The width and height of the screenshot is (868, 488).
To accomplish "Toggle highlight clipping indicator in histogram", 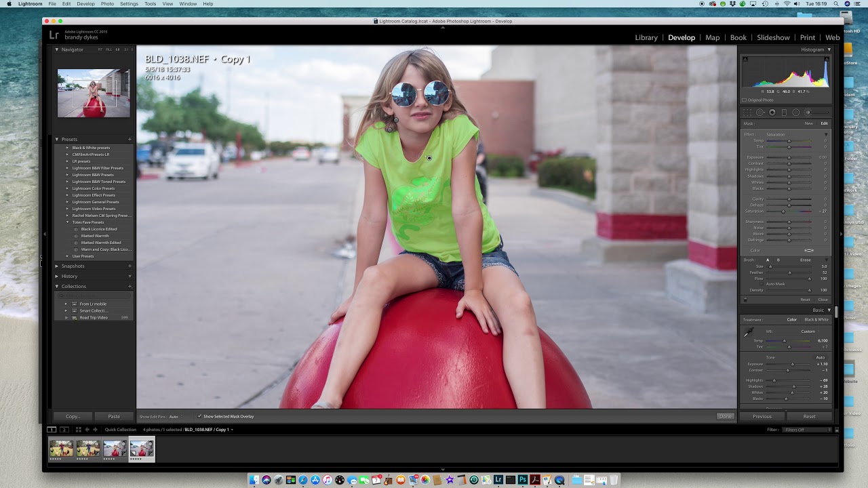I will tap(827, 59).
